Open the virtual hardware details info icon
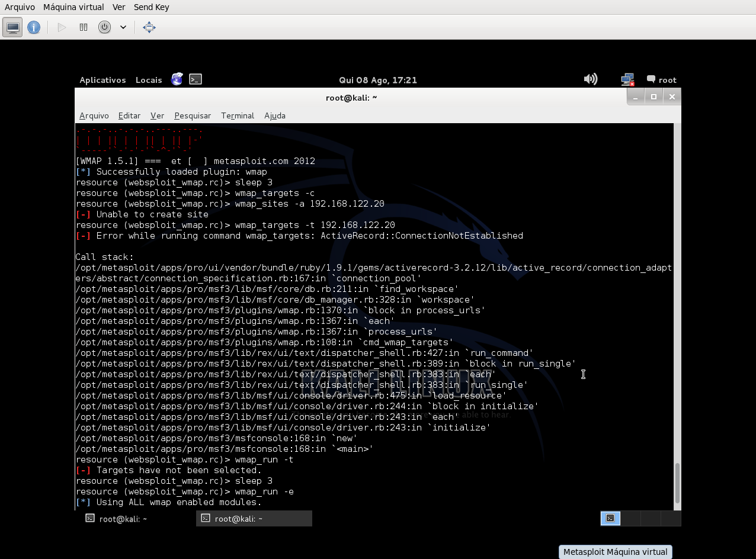The image size is (756, 559). (34, 27)
